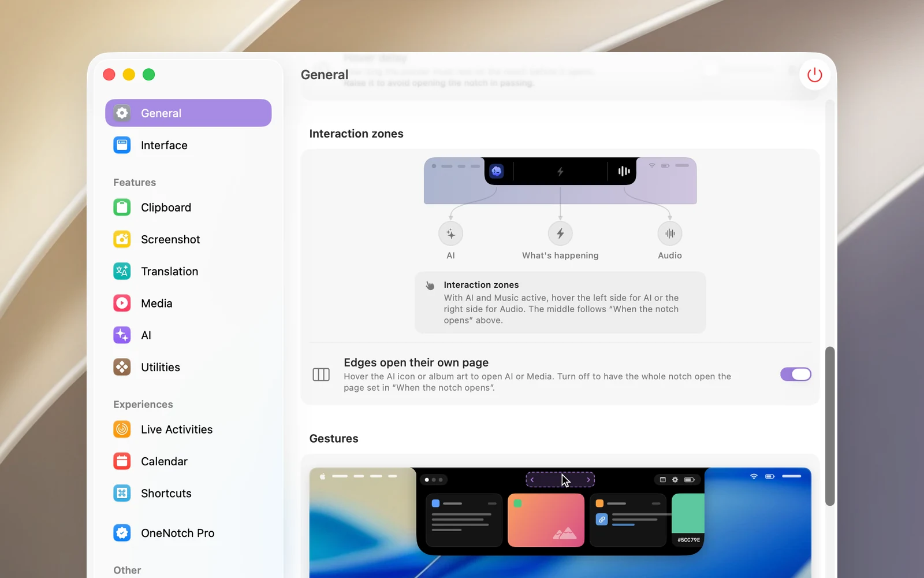The image size is (924, 578).
Task: Click the Utilities icon in the sidebar
Action: pos(122,367)
